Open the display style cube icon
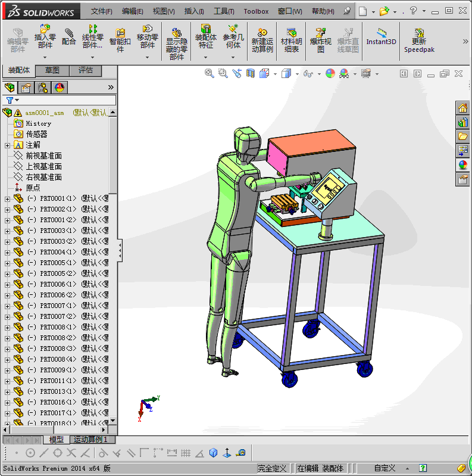This screenshot has width=472, height=476. point(286,73)
